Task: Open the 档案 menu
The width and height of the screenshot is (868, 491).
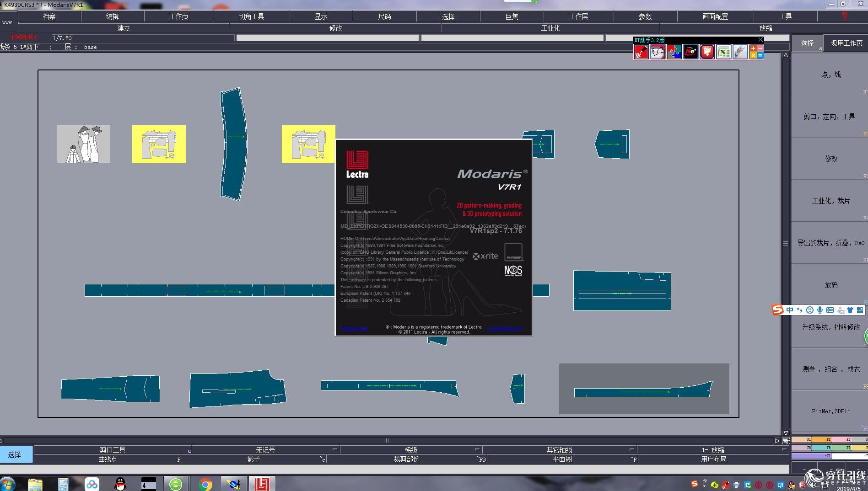Action: coord(49,16)
